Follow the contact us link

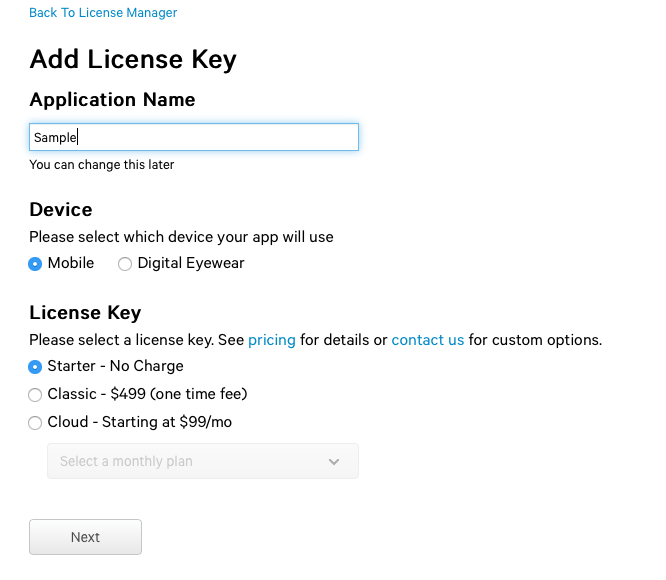coord(428,340)
